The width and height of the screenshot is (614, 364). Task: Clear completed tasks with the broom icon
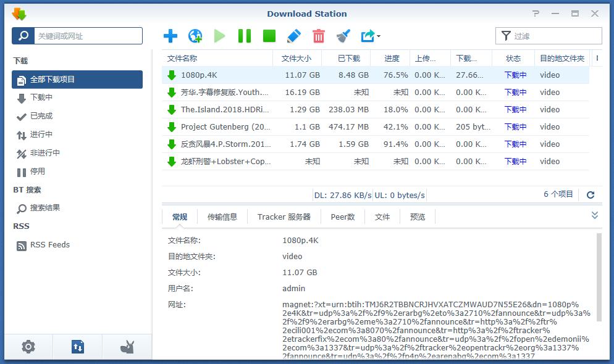[343, 36]
